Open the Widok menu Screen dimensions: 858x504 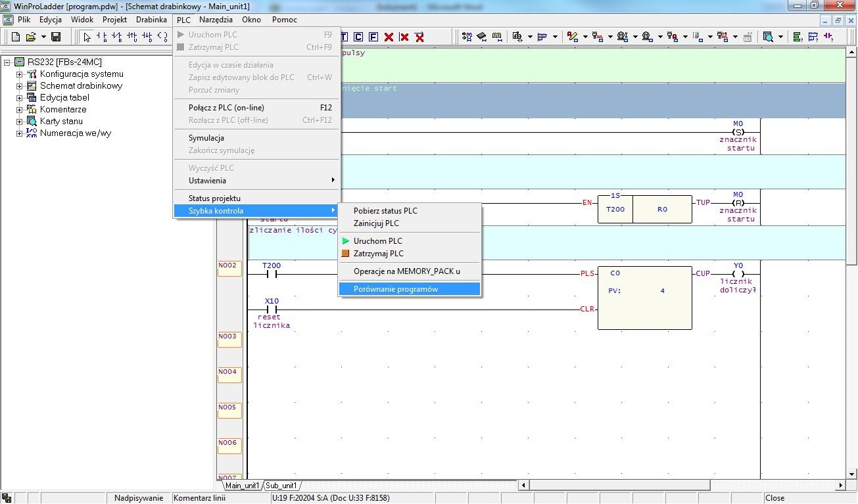(x=82, y=20)
